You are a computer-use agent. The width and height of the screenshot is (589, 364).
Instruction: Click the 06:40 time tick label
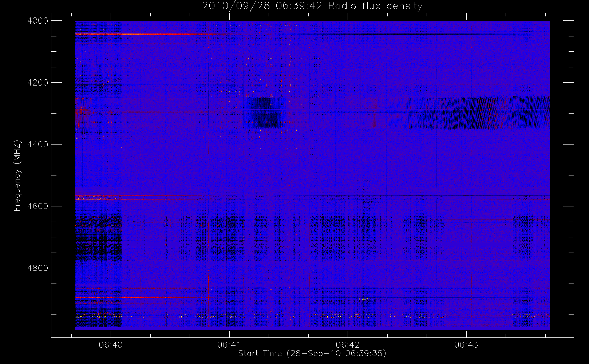tap(111, 345)
